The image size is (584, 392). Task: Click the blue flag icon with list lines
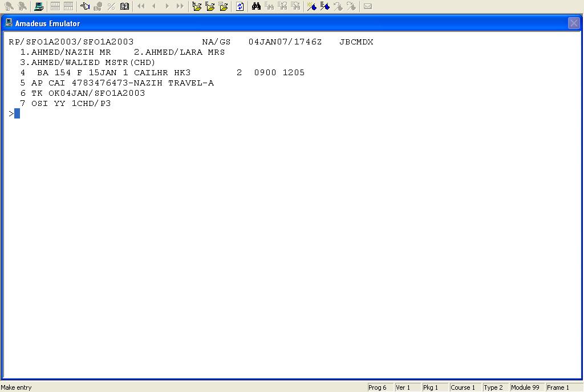coord(325,6)
